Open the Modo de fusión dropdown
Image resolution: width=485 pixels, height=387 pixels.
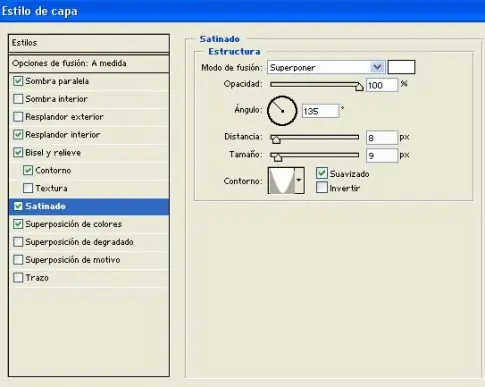click(326, 68)
